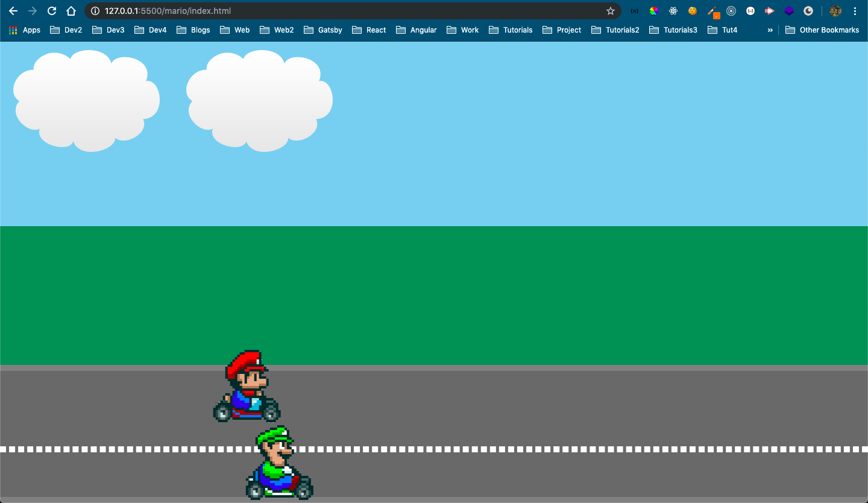This screenshot has width=868, height=503.
Task: Open the Dev3 bookmarks folder
Action: point(108,30)
